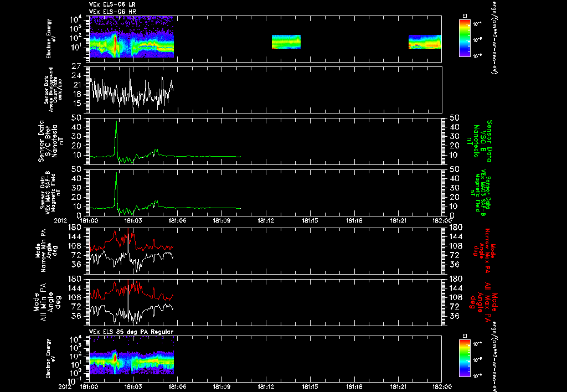Select "181:09" time label under MAG SAF-B panel

(221, 220)
